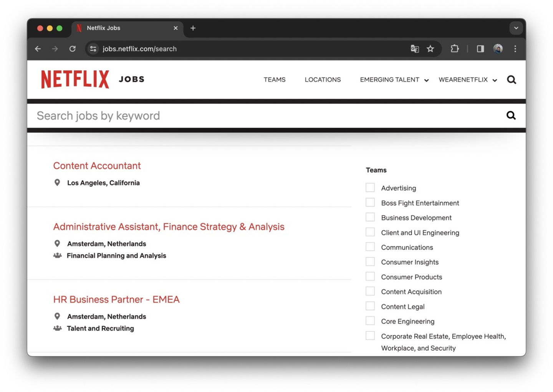Expand the EMERGING TALENT dropdown
Viewport: 553px width, 392px height.
[394, 80]
